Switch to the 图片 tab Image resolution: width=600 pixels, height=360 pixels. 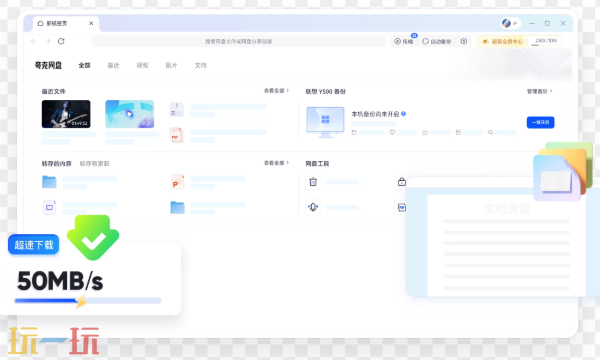(171, 65)
